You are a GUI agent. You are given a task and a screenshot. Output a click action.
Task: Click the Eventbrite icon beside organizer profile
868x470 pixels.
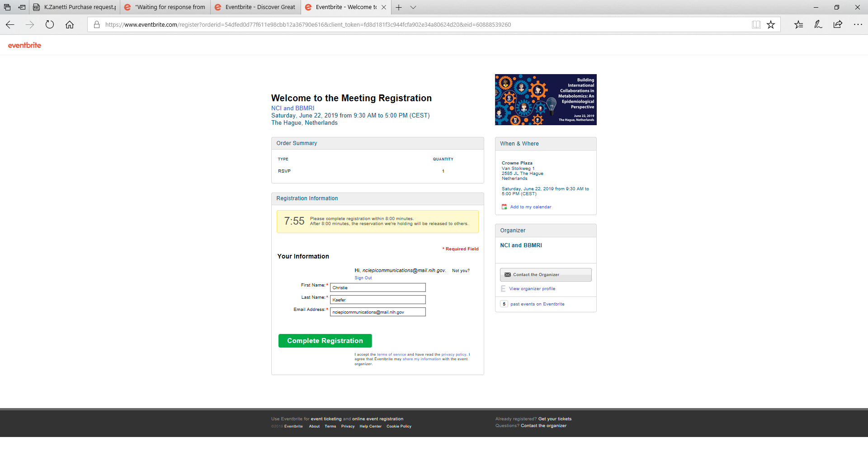(x=503, y=289)
